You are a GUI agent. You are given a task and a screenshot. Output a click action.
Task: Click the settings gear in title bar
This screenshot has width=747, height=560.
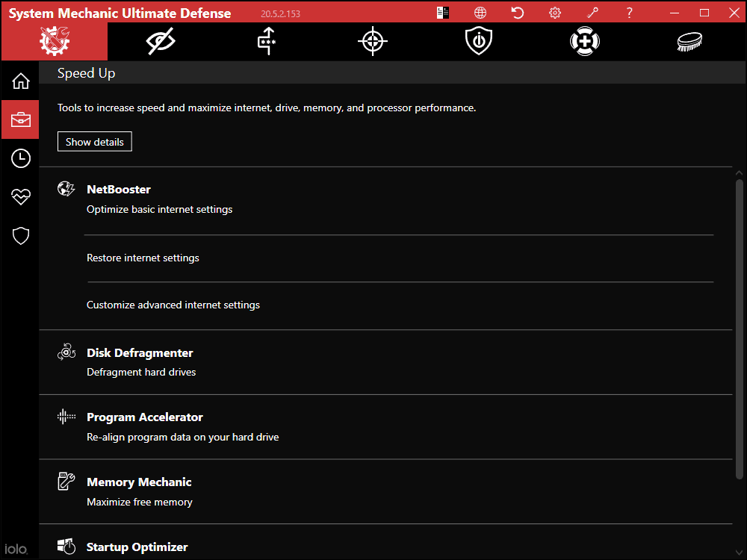(x=554, y=12)
